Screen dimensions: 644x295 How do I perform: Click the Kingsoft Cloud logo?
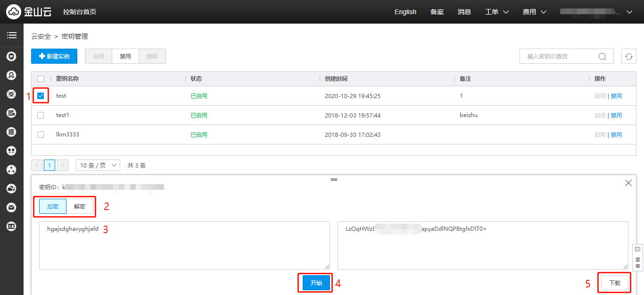(x=29, y=12)
